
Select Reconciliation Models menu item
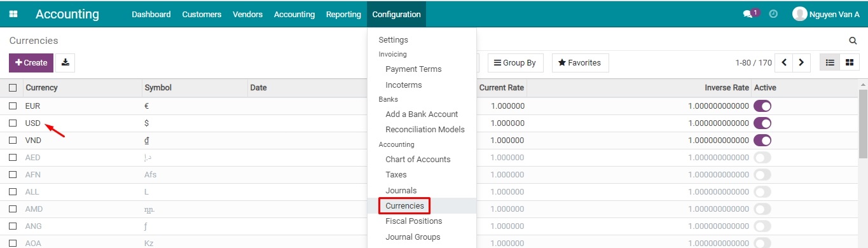422,130
